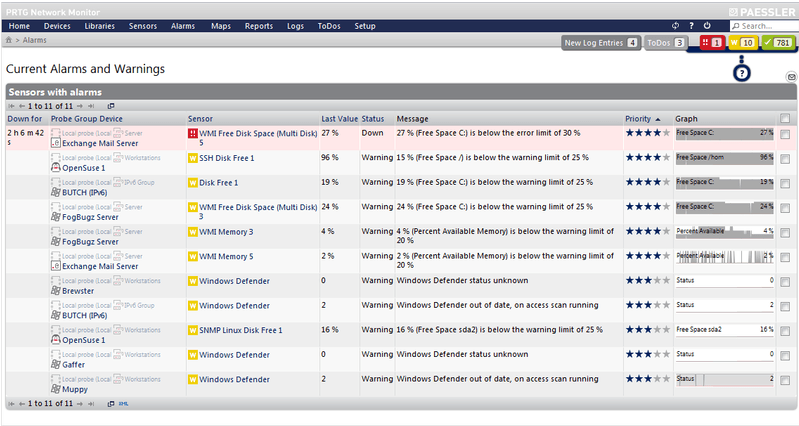Click the device icon next to Muppy
The image size is (799, 426).
click(56, 389)
